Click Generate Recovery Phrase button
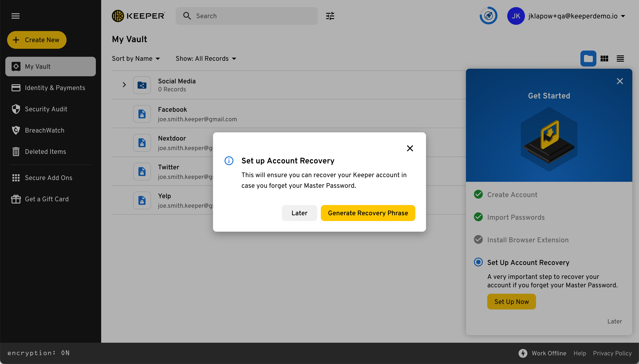The width and height of the screenshot is (639, 364). (368, 213)
